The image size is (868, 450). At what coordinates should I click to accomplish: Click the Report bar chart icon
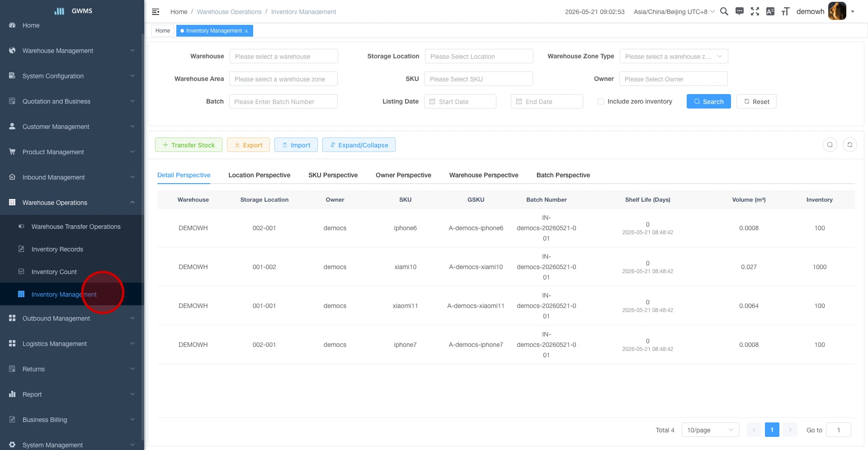pyautogui.click(x=12, y=394)
